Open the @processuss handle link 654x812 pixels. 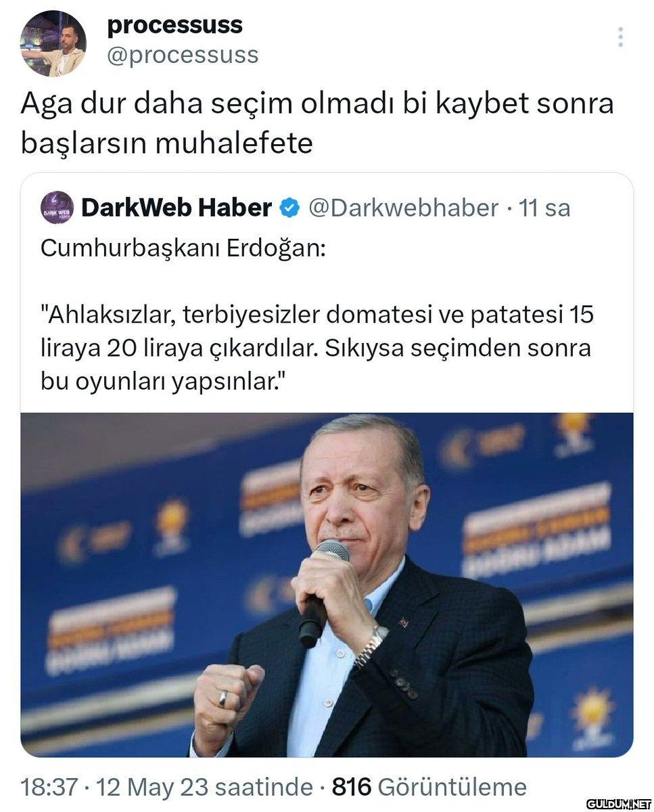point(183,55)
